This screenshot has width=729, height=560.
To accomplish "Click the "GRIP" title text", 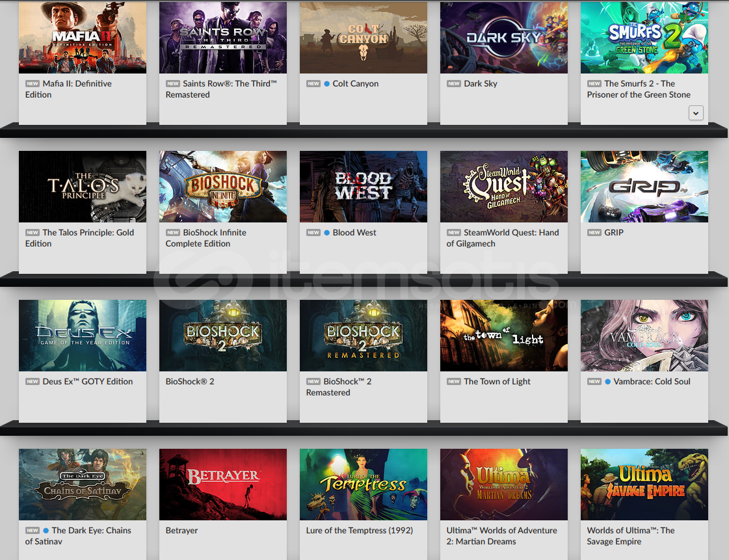I will pyautogui.click(x=614, y=233).
